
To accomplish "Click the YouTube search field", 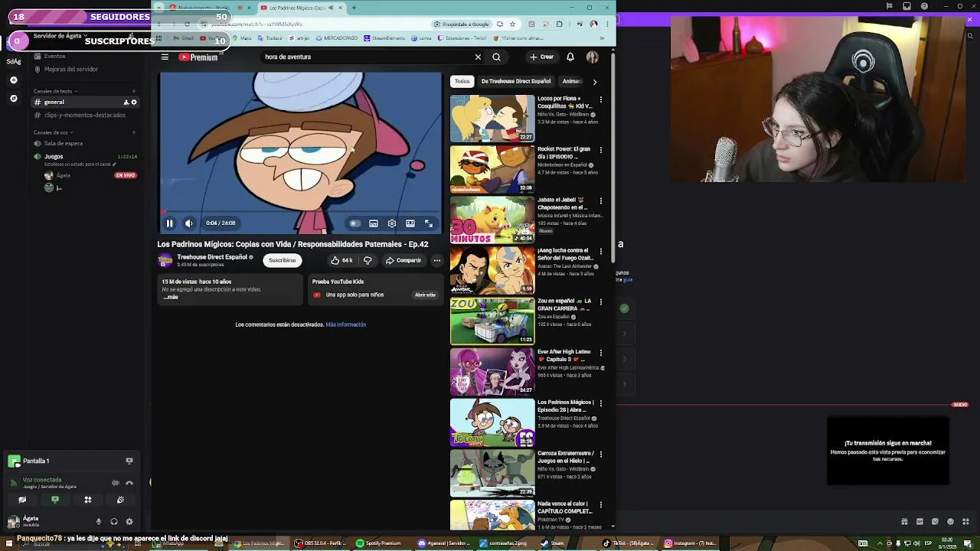I will pyautogui.click(x=366, y=57).
